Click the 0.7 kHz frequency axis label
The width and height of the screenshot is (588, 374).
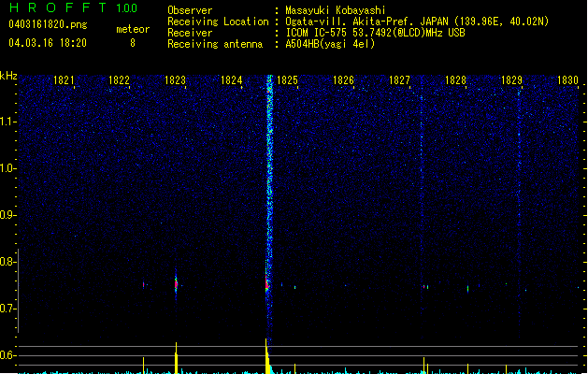coord(7,309)
